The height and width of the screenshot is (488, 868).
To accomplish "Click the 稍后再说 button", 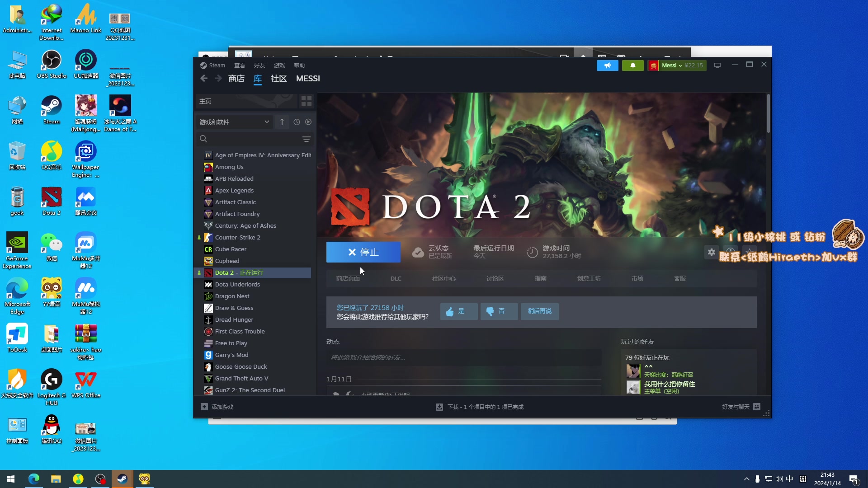I will click(x=539, y=311).
